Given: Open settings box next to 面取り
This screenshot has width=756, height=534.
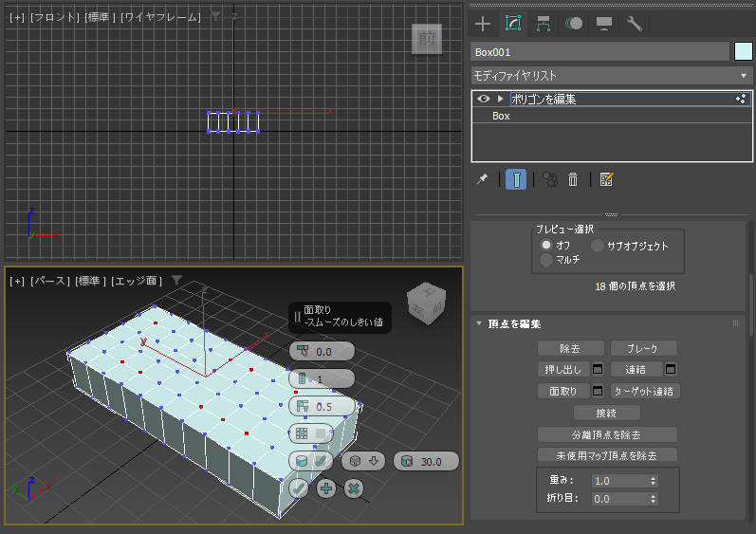Looking at the screenshot, I should (x=598, y=391).
